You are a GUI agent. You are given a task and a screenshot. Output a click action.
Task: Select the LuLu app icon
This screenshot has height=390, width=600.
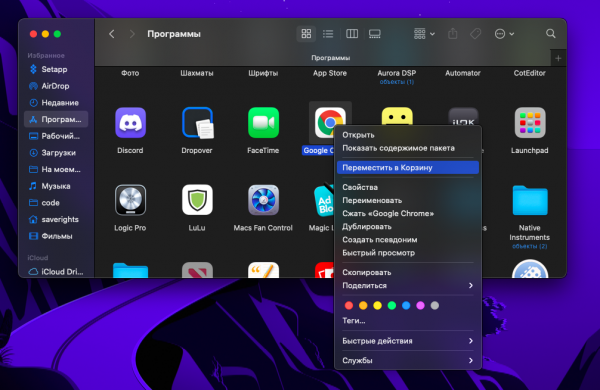(x=197, y=200)
